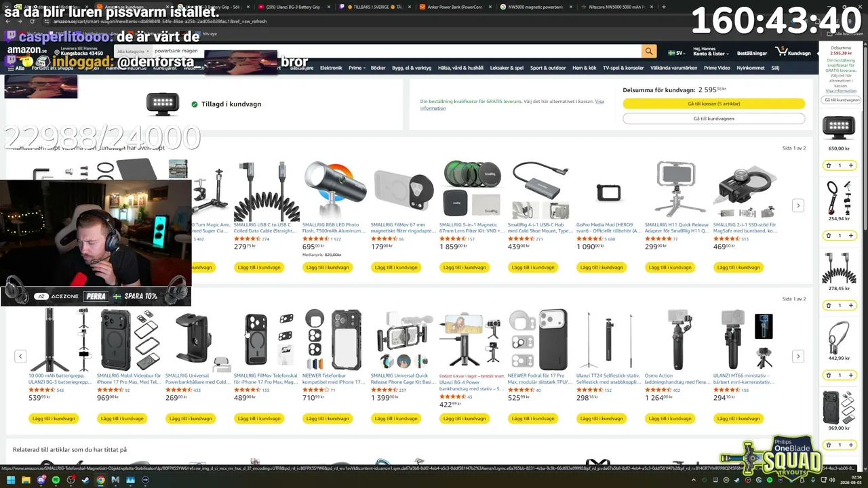Open Bygg, el & verktyg category
868x488 pixels.
(412, 68)
